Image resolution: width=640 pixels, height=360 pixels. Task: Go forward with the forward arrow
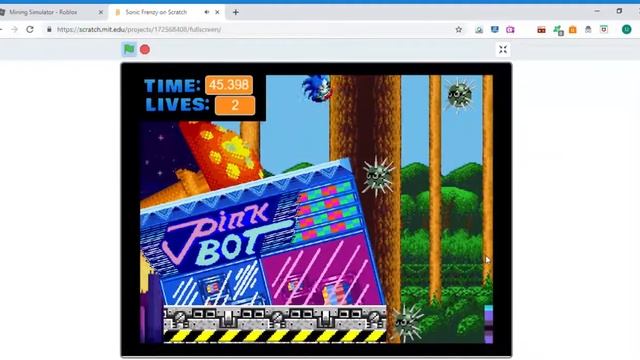click(14, 29)
